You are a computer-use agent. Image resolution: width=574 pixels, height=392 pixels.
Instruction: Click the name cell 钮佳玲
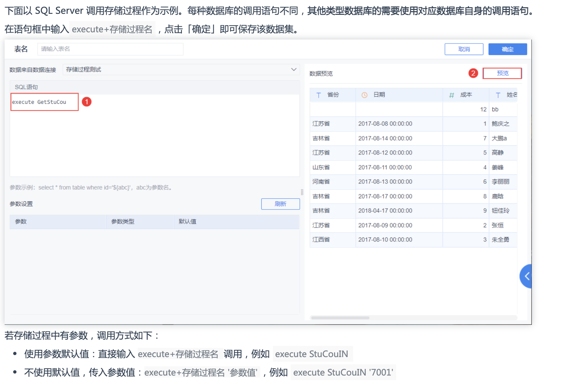point(503,211)
